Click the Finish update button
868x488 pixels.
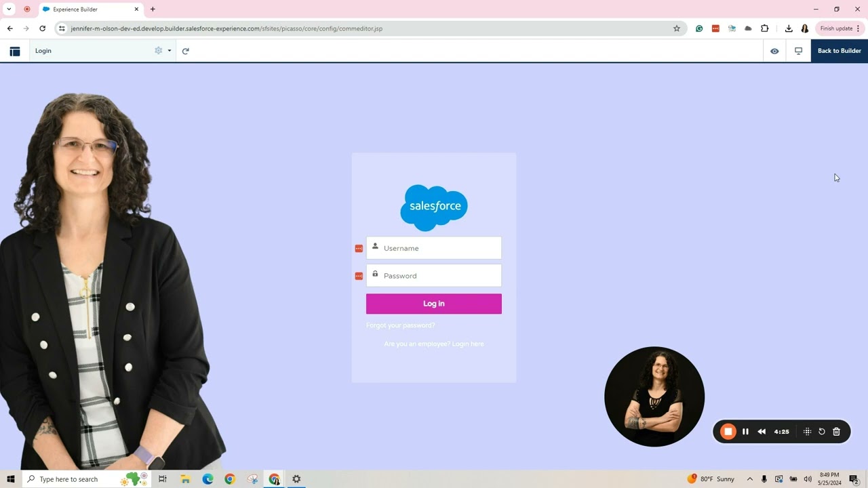840,28
